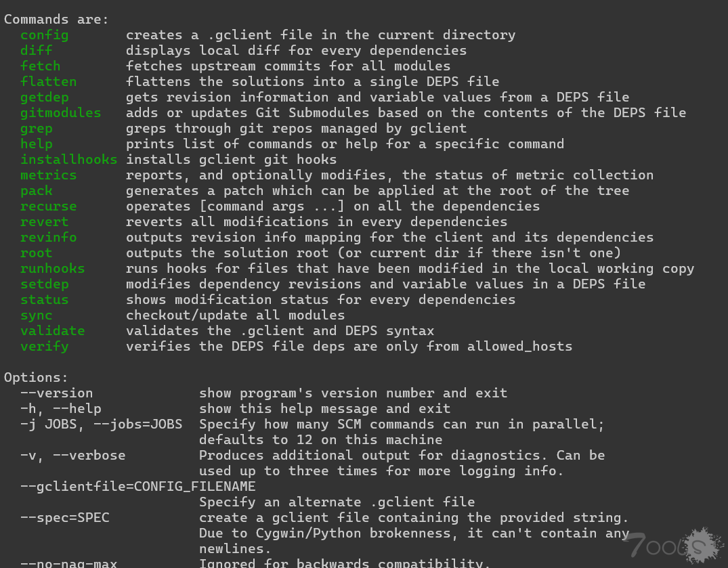728x568 pixels.
Task: Select the 'metrics' command text
Action: coord(48,175)
